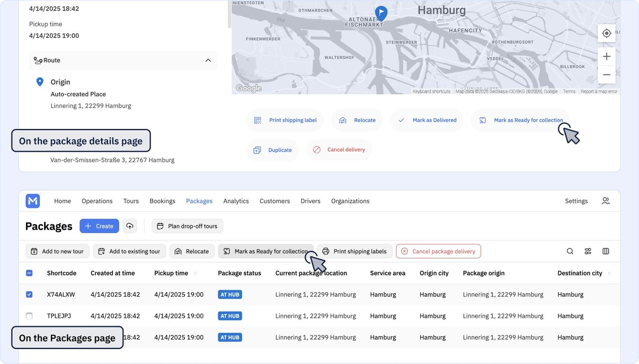Click the search magnifier icon
Viewport: 639px width, 364px height.
click(x=570, y=251)
